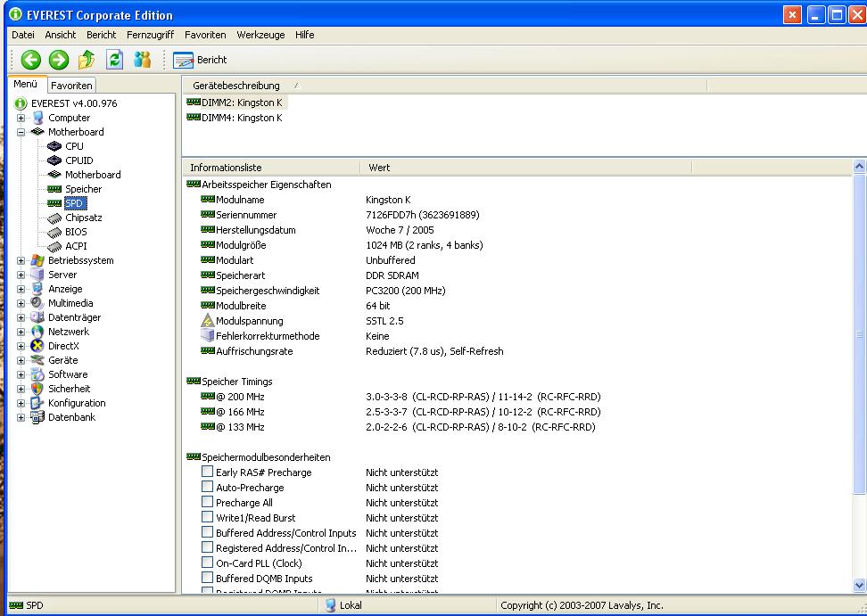Expand the Datenbank tree node
The height and width of the screenshot is (616, 867).
click(21, 418)
